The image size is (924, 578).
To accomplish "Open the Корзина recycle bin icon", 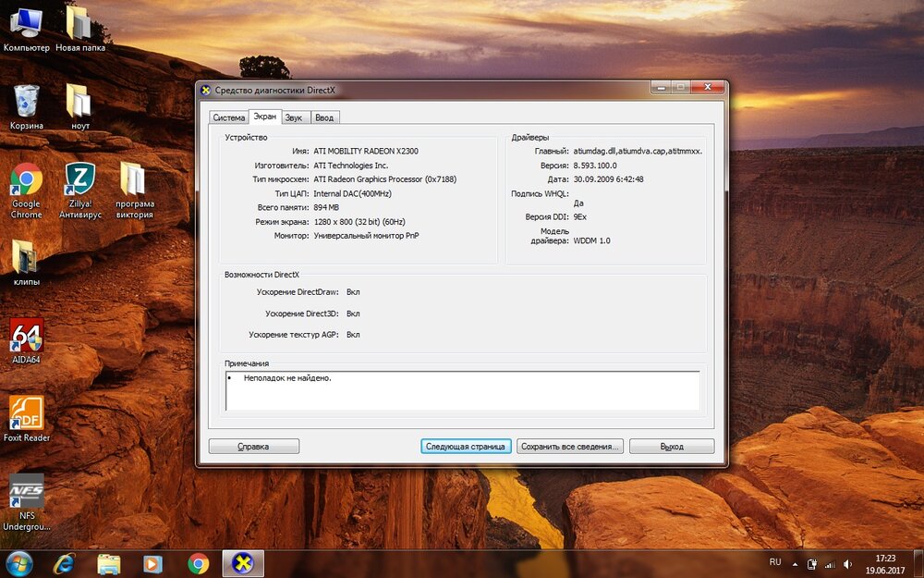I will pos(26,102).
